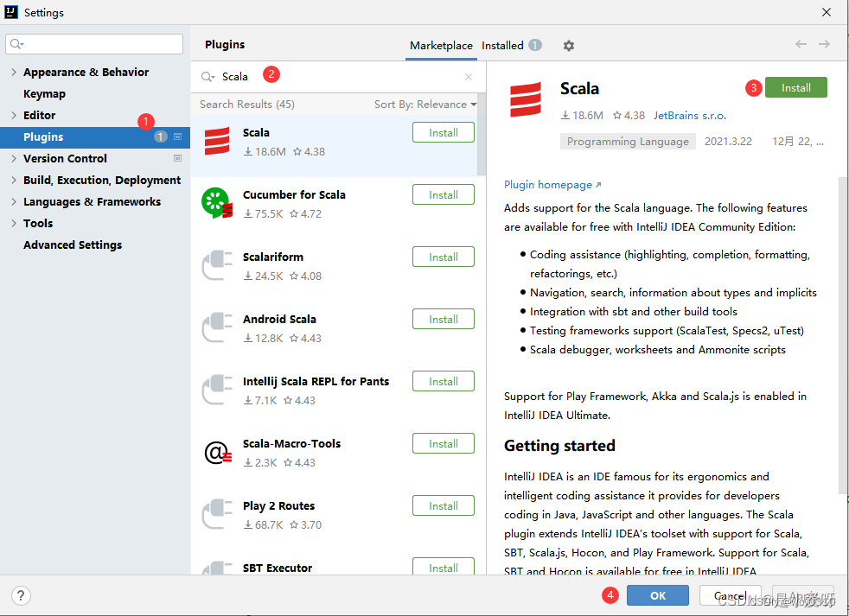Install Intellij Scala REPL for Pants
This screenshot has height=616, width=849.
[x=444, y=382]
